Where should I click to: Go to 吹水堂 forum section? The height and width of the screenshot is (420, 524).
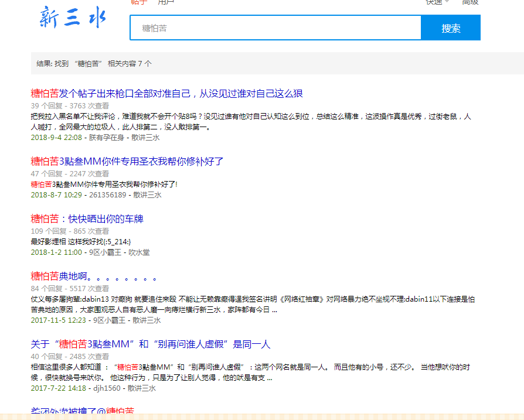(139, 252)
